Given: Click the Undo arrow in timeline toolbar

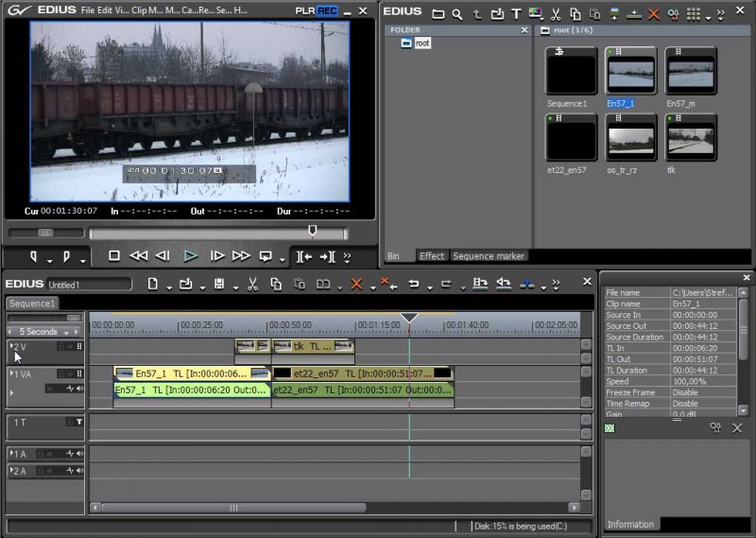Looking at the screenshot, I should coord(413,284).
